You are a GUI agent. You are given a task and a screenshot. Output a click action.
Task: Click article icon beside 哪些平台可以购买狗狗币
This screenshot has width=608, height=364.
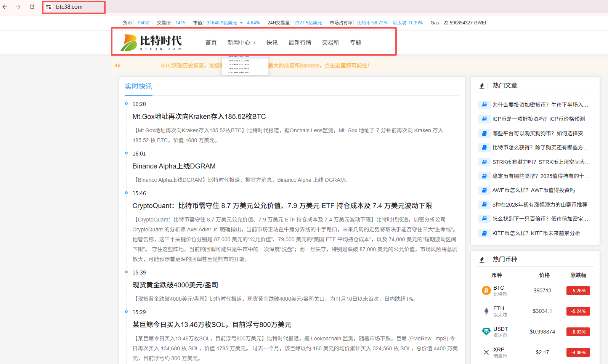pos(484,133)
